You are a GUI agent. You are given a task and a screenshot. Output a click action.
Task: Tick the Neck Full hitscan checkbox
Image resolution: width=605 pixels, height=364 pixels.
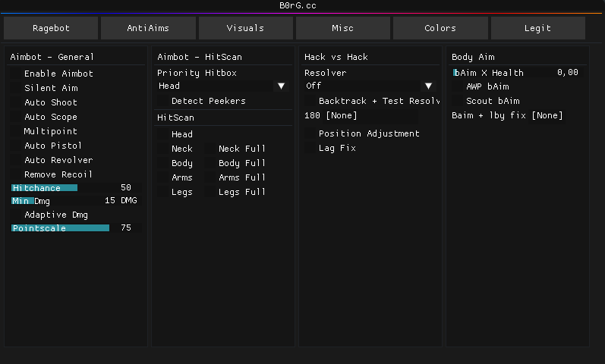[x=211, y=149]
